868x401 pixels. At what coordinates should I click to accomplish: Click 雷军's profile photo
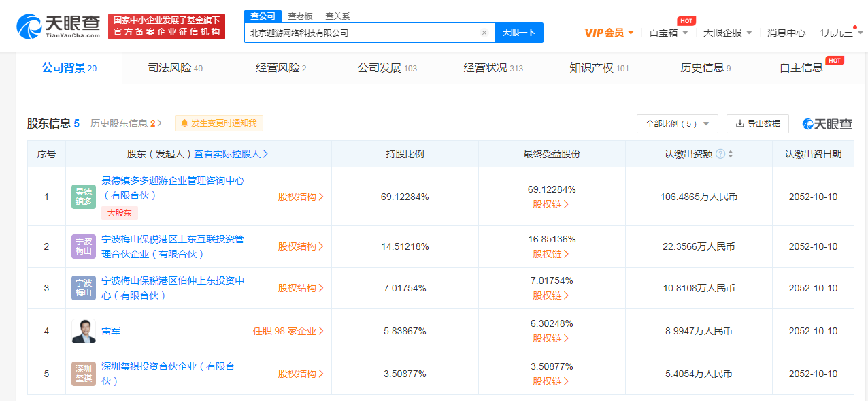coord(84,331)
